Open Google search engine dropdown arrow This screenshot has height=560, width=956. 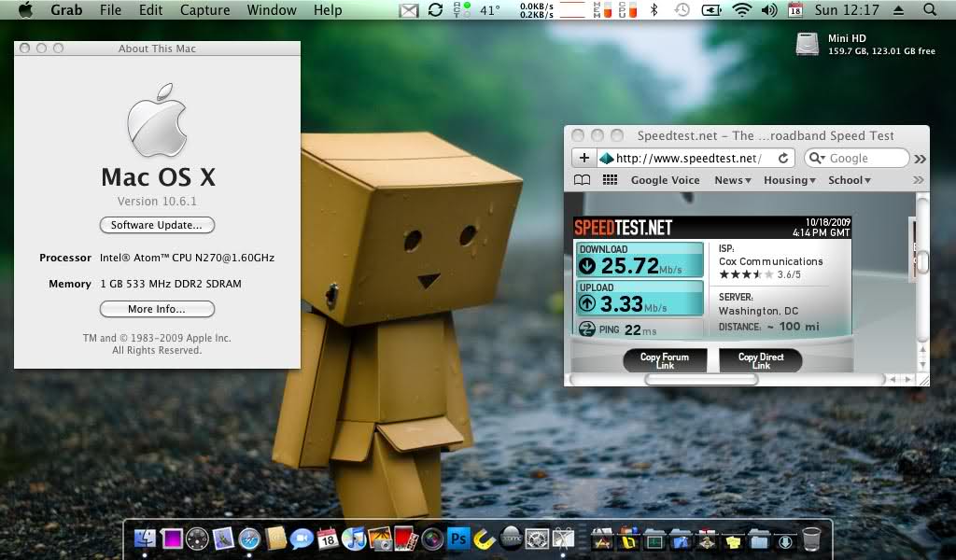(x=816, y=159)
